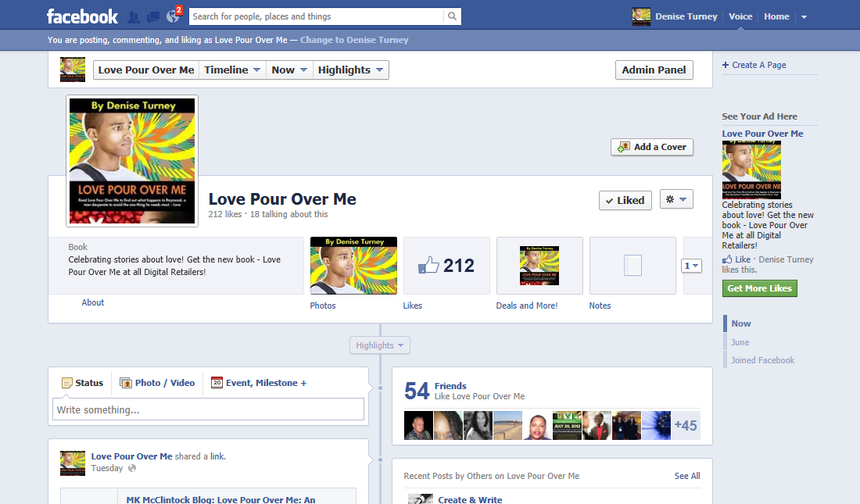Click the Facebook logo
This screenshot has width=860, height=504.
tap(82, 16)
